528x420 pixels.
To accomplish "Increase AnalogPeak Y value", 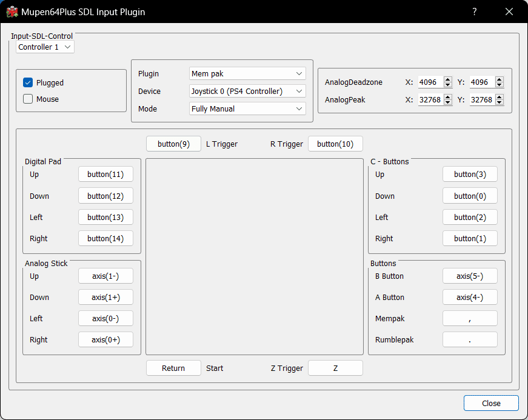I will tap(500, 97).
